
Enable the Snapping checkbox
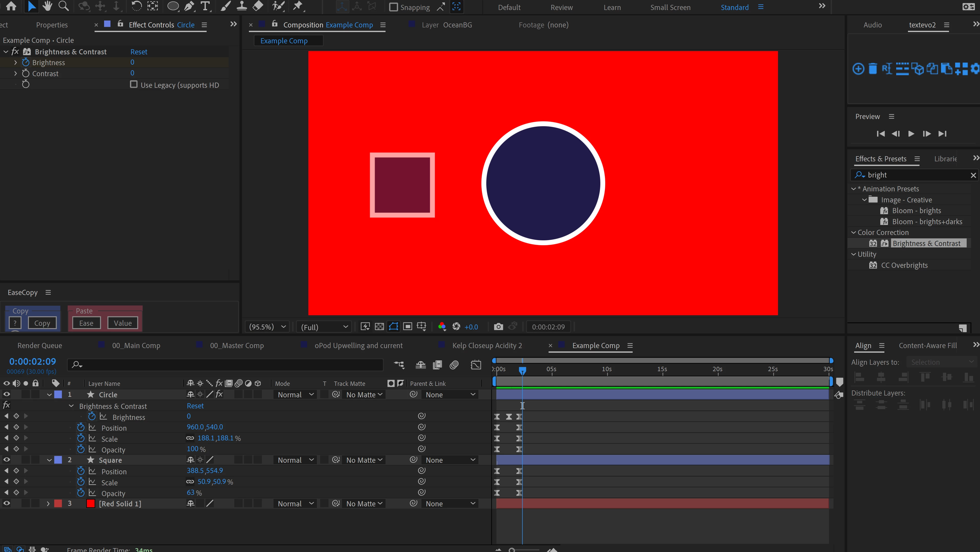pyautogui.click(x=394, y=7)
